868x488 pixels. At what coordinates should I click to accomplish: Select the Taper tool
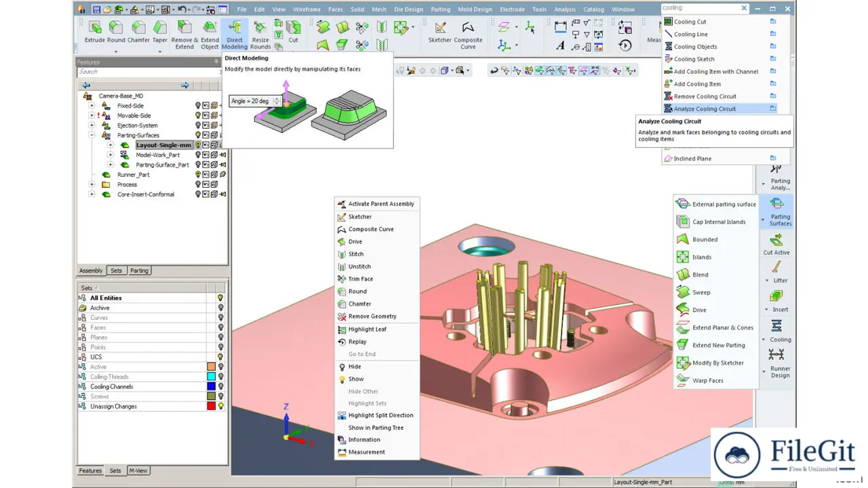pos(160,33)
